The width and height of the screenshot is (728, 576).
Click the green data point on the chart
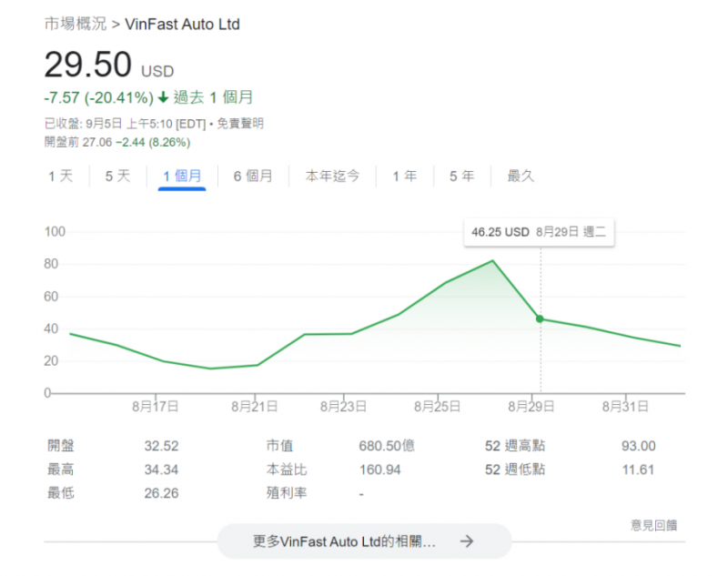click(x=540, y=318)
